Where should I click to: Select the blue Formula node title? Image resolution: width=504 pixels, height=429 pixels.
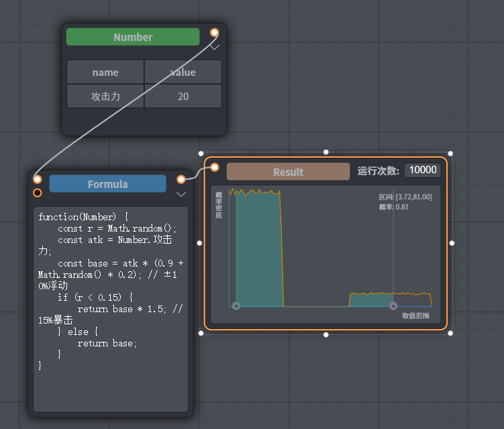click(107, 184)
